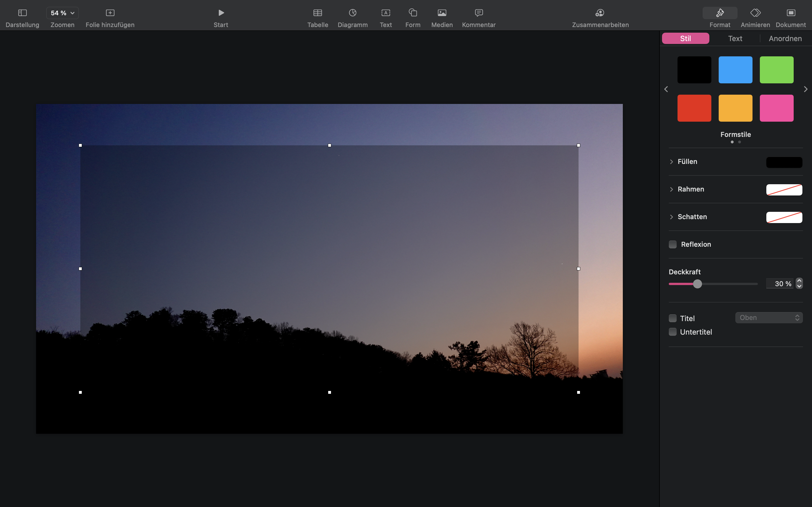Switch to the Text tab in inspector
This screenshot has height=507, width=812.
[x=735, y=39]
